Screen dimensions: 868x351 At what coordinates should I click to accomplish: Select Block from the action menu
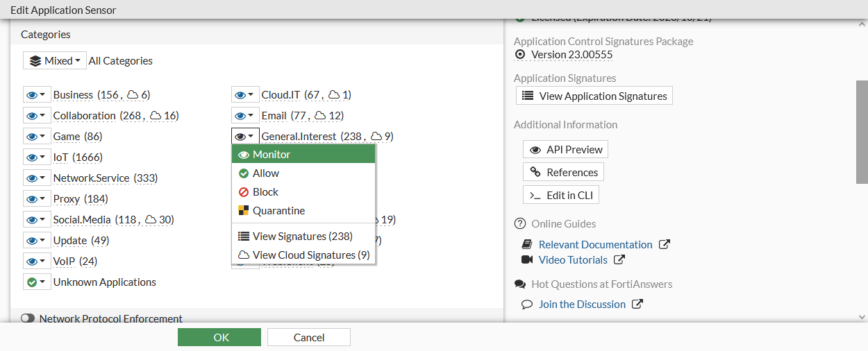(x=265, y=192)
